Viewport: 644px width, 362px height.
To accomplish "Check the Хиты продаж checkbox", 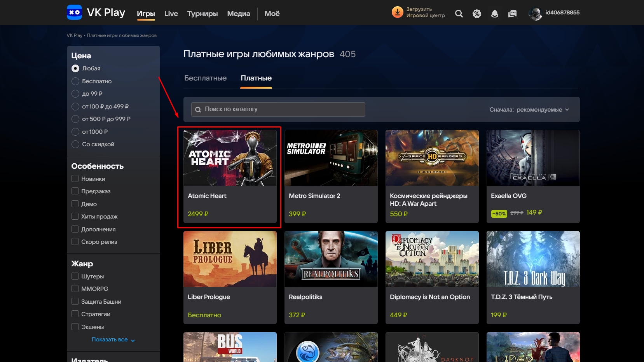I will (x=75, y=216).
